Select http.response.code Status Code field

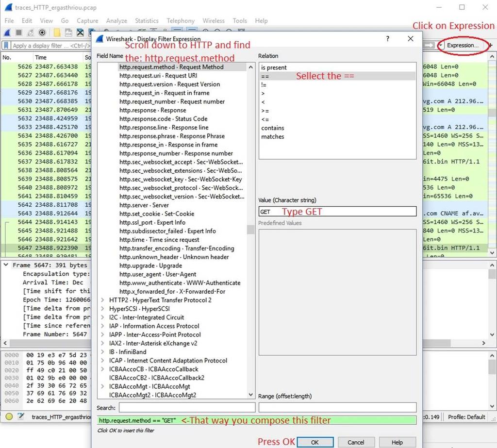click(x=163, y=118)
